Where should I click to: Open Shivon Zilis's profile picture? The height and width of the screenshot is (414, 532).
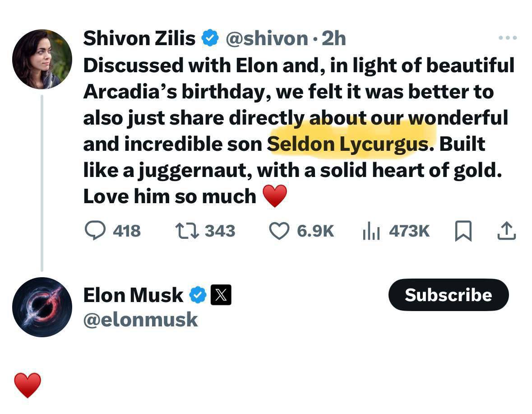(x=42, y=59)
